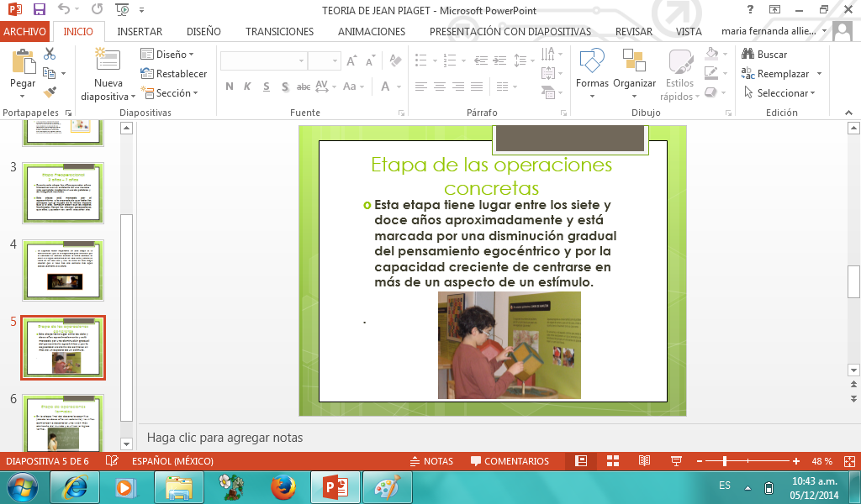Click the Restablecer button
This screenshot has height=504, width=861.
tap(174, 74)
